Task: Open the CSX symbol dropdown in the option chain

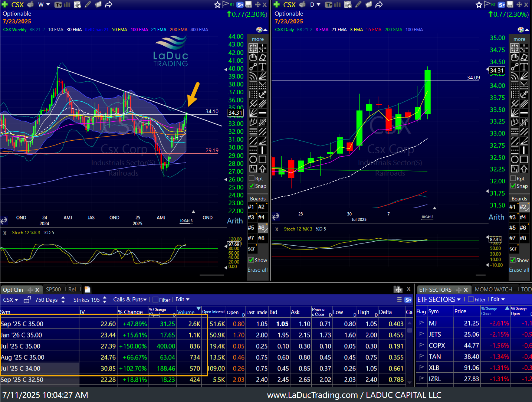Action: click(x=10, y=300)
